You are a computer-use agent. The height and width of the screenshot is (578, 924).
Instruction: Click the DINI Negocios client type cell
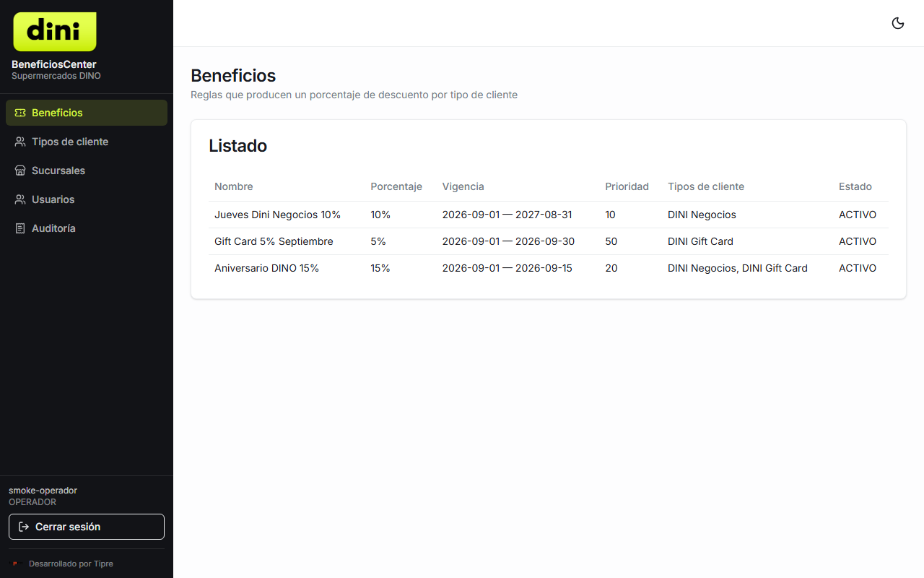point(702,215)
